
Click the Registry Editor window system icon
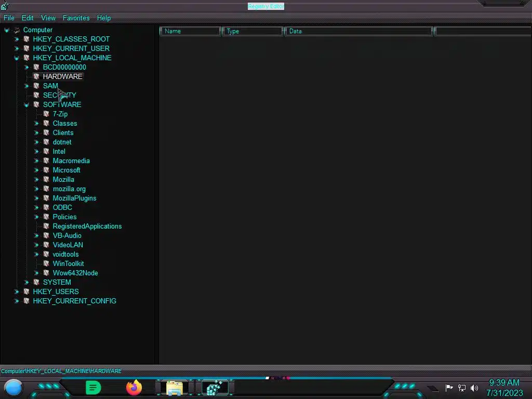tap(5, 5)
